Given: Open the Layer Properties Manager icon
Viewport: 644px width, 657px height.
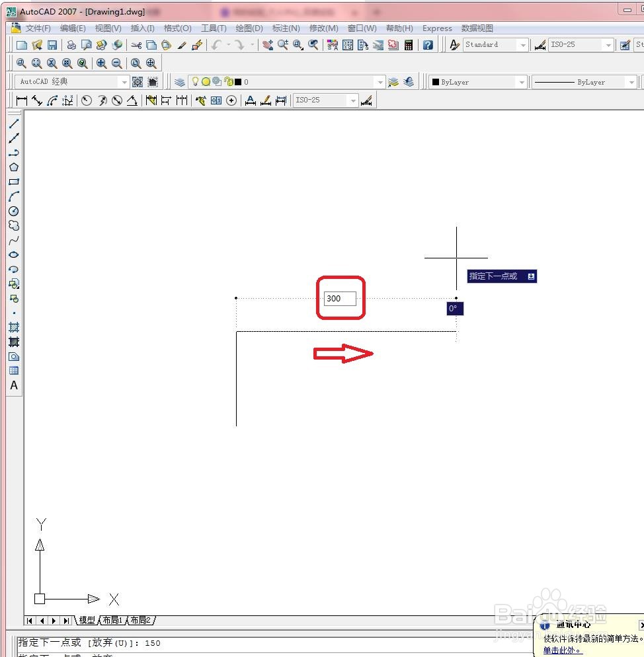Looking at the screenshot, I should coord(180,82).
